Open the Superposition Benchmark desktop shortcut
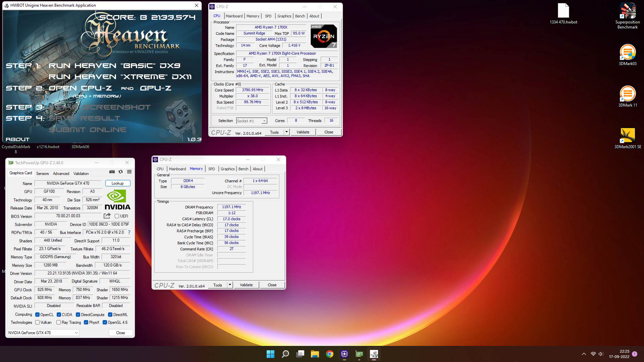 click(x=628, y=16)
